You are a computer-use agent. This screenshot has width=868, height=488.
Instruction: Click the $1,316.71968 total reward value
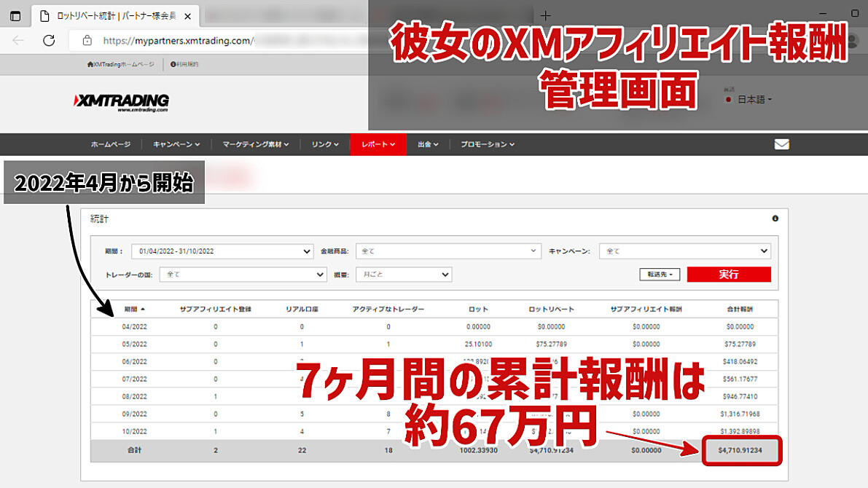(x=740, y=414)
